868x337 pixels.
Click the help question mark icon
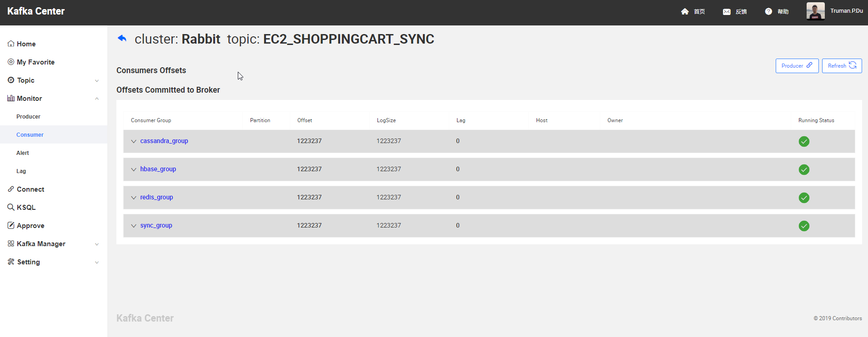(x=768, y=11)
